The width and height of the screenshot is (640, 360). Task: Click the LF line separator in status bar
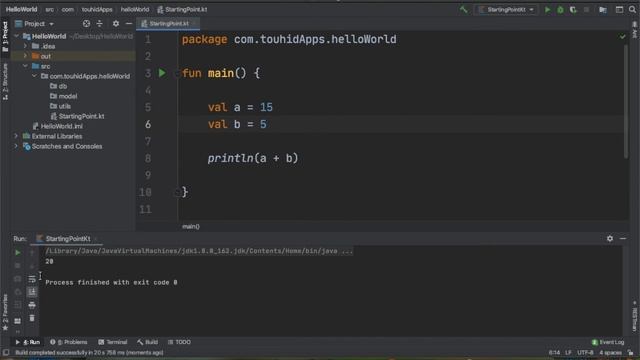[x=568, y=353]
